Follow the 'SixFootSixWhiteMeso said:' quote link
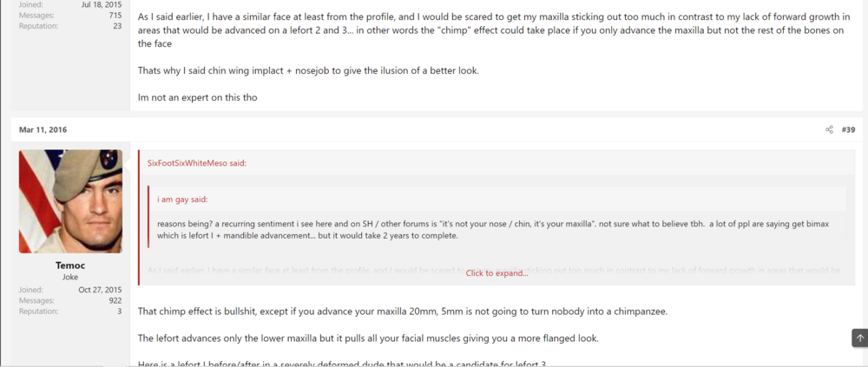Screen dimensions: 868x367 point(196,163)
